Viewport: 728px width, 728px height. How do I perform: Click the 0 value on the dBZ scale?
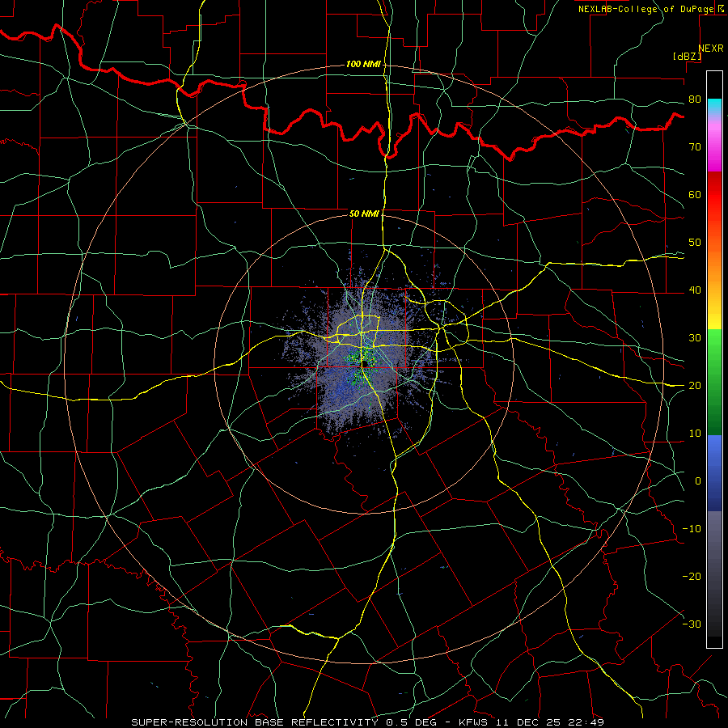tap(698, 481)
